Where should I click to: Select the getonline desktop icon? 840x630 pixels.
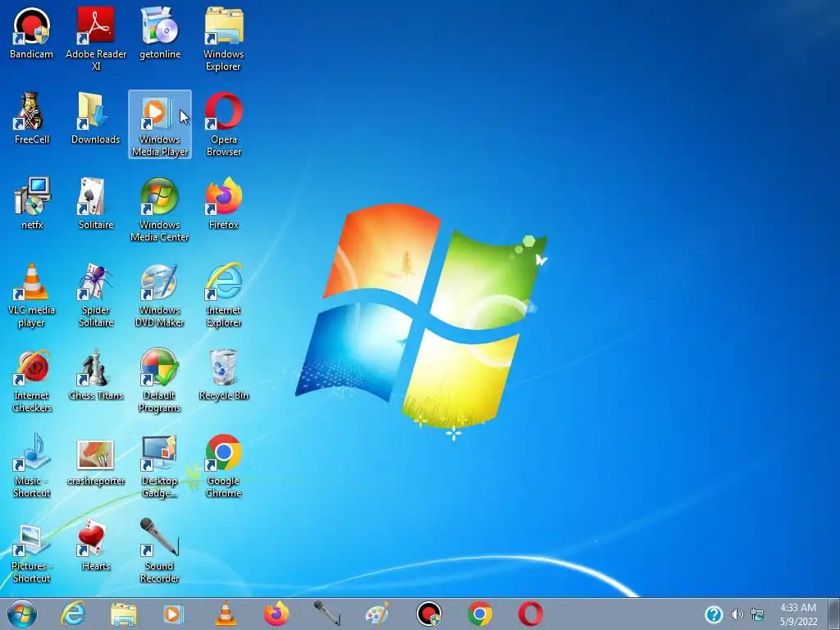click(x=160, y=33)
